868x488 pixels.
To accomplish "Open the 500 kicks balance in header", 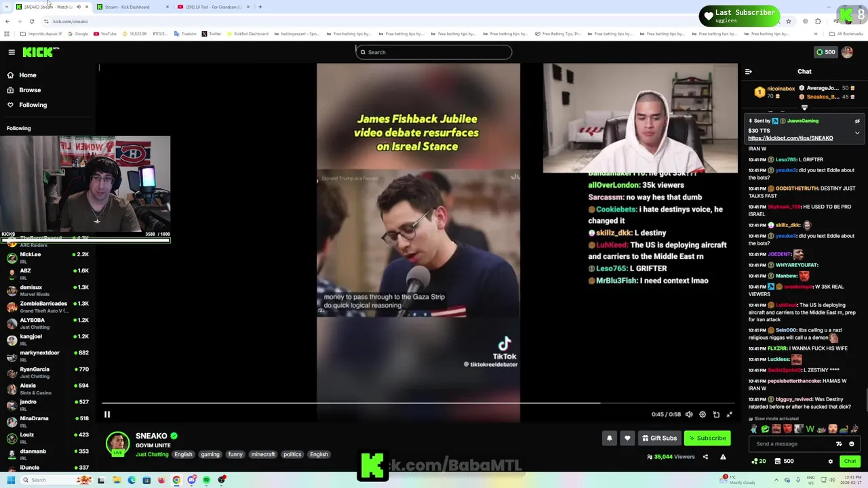I will coord(825,52).
